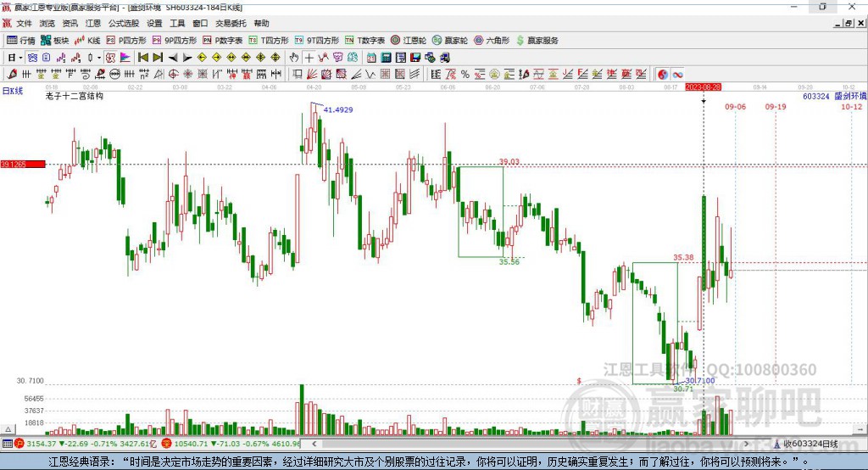Click the save floppy disk icon
The width and height of the screenshot is (868, 470).
click(415, 58)
